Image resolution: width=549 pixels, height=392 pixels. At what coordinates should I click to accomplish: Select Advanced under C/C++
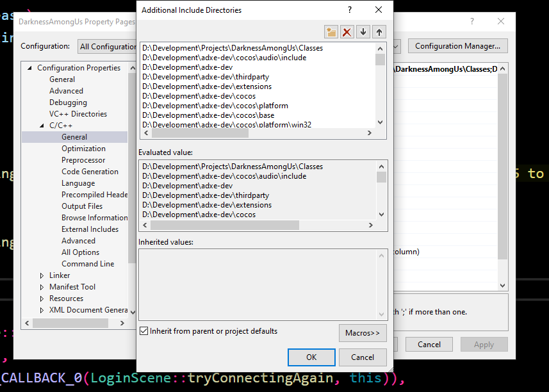click(78, 241)
